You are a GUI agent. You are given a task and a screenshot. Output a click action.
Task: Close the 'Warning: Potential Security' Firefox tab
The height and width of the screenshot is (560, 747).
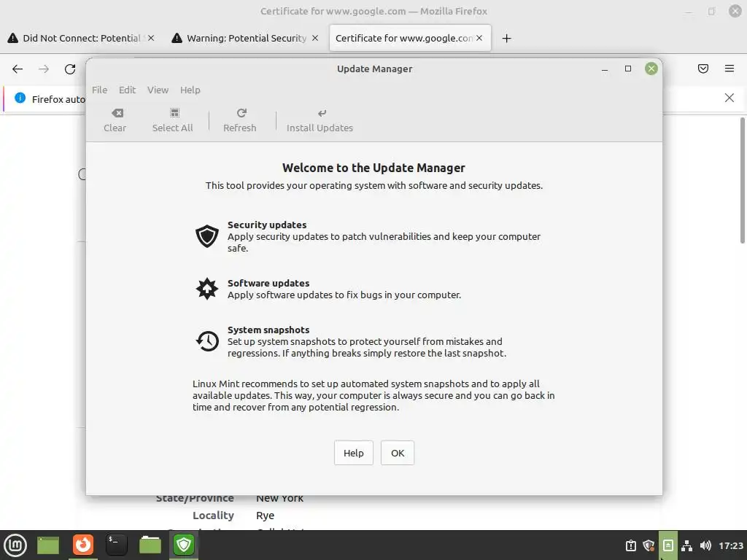(x=315, y=38)
